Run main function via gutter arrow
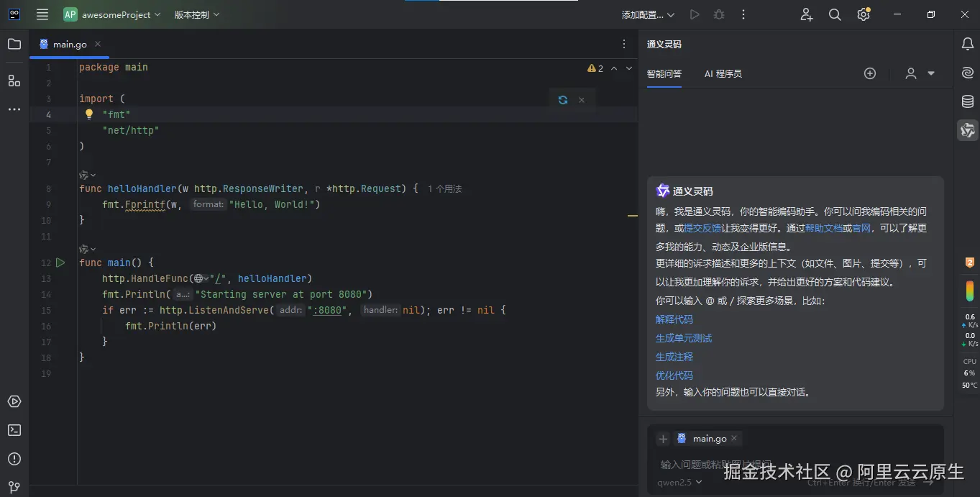Image resolution: width=980 pixels, height=497 pixels. [x=60, y=263]
